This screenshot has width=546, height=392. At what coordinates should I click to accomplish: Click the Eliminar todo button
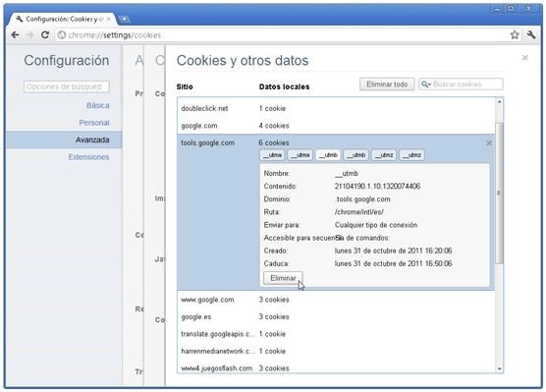click(387, 84)
